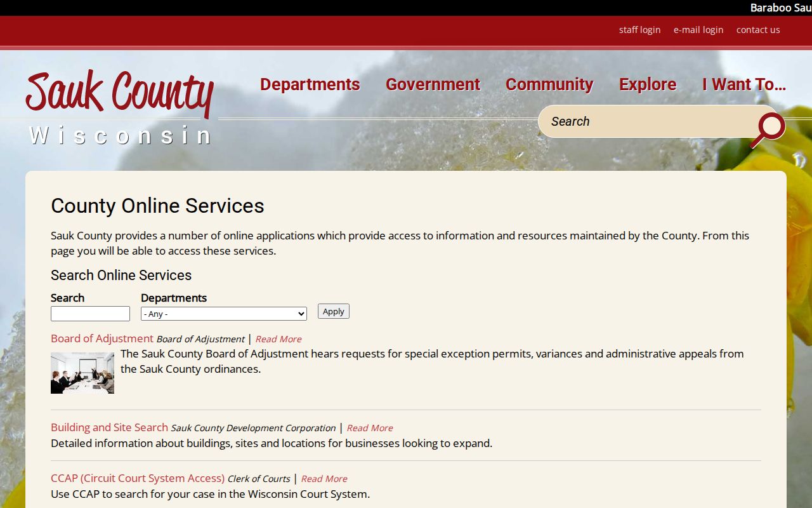Click the Clerk of Courts department text
Image resolution: width=812 pixels, height=508 pixels.
[259, 479]
